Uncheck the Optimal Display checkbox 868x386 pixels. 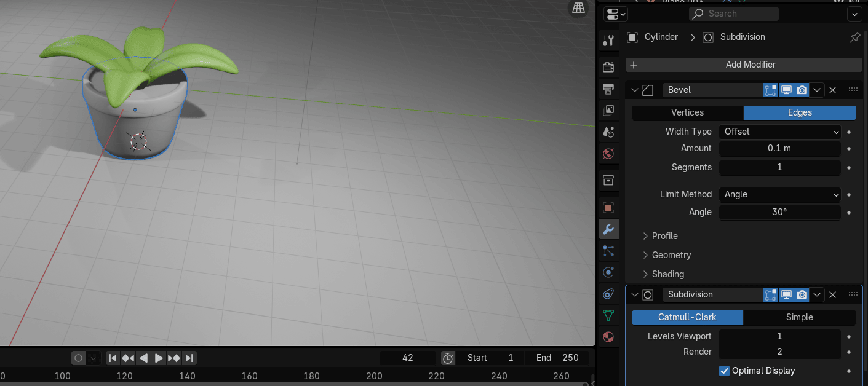(725, 371)
